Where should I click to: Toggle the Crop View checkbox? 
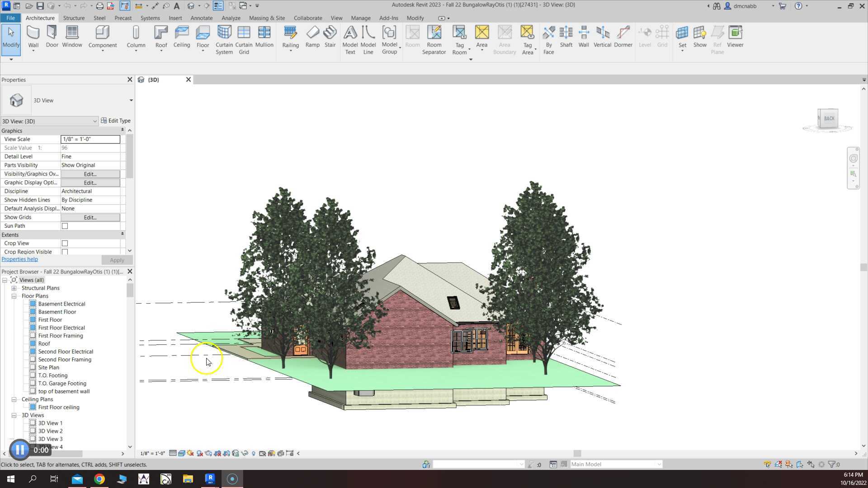65,243
